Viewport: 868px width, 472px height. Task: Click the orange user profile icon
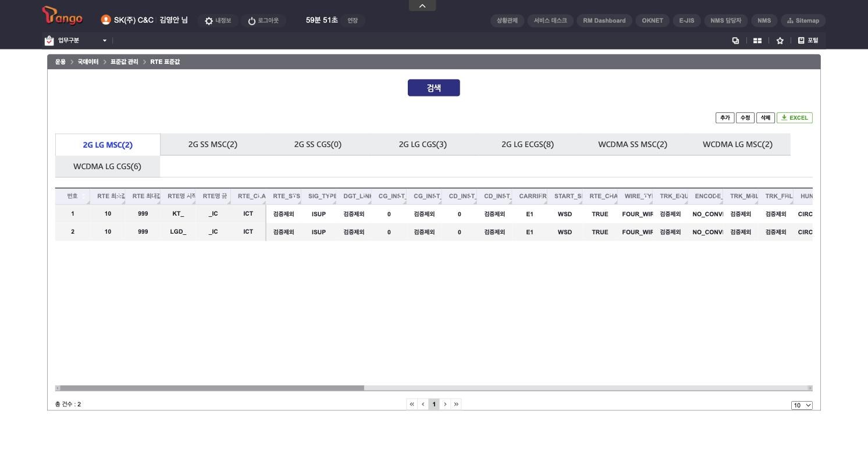[x=106, y=20]
